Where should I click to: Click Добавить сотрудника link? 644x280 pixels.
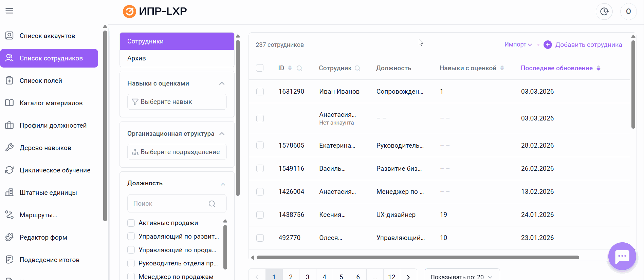pyautogui.click(x=588, y=45)
